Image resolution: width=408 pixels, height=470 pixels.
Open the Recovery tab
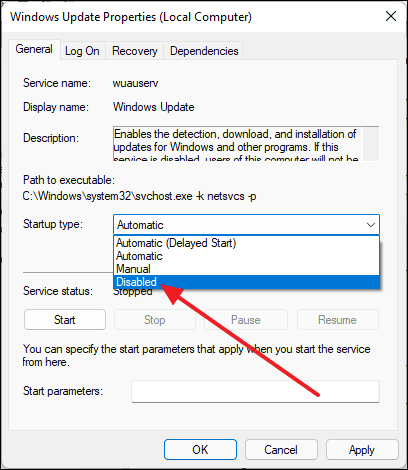tap(134, 51)
